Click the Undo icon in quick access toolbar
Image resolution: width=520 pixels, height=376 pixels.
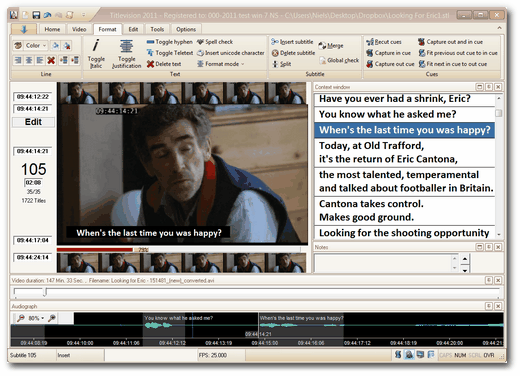point(47,15)
